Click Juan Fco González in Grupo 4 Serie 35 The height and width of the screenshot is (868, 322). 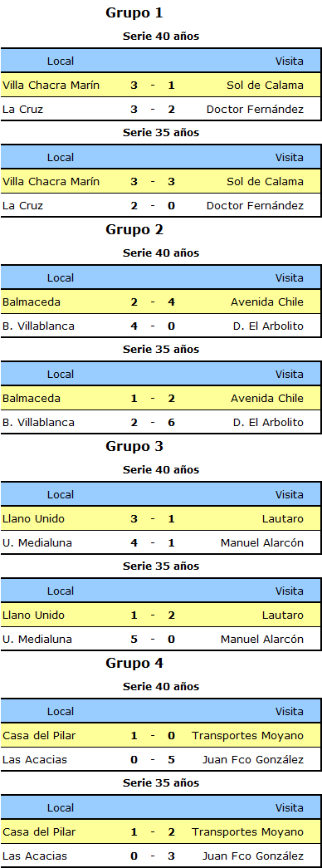coord(253,856)
